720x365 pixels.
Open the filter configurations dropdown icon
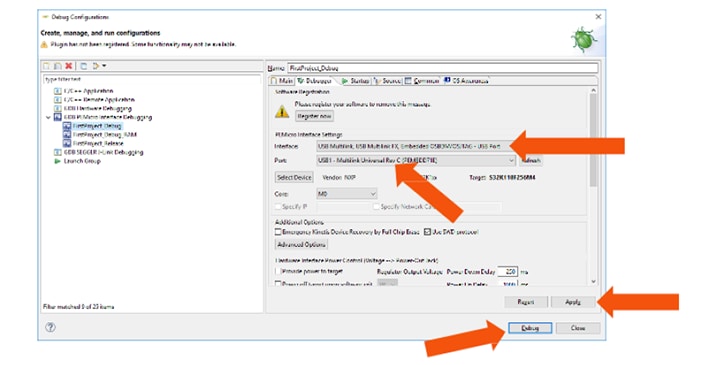98,66
